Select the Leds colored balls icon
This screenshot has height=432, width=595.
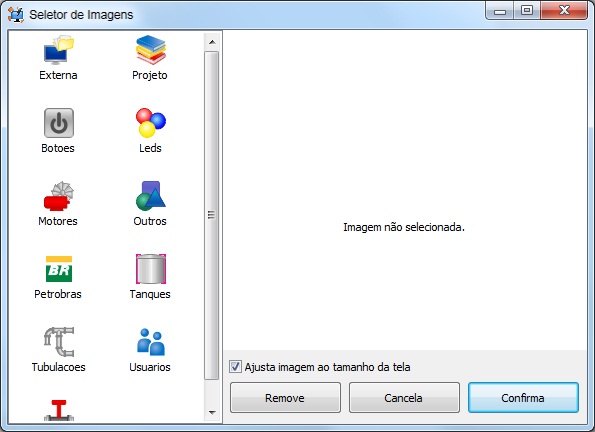pyautogui.click(x=151, y=123)
